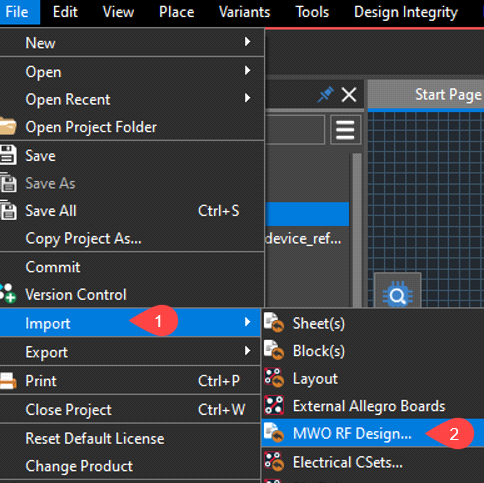Switch to the Start Page tab
The image size is (484, 483).
tap(448, 95)
